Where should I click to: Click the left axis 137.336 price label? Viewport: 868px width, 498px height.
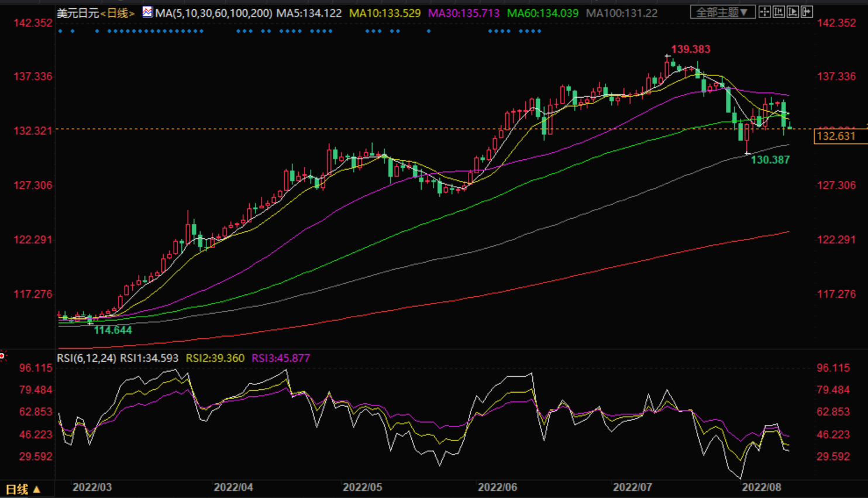[33, 77]
